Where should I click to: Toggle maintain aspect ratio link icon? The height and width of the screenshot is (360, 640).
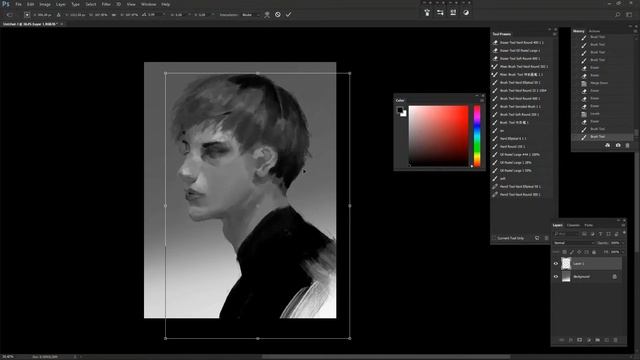pos(113,15)
